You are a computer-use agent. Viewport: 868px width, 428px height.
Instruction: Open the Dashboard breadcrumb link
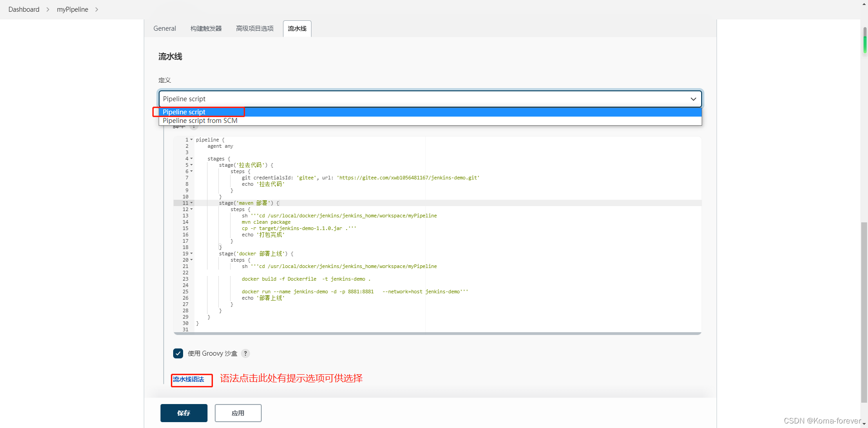click(x=24, y=9)
